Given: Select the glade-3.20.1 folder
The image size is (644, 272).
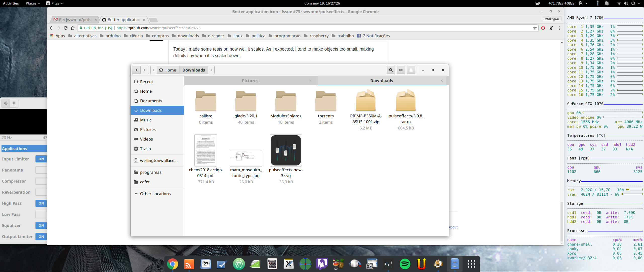Looking at the screenshot, I should pos(246,101).
